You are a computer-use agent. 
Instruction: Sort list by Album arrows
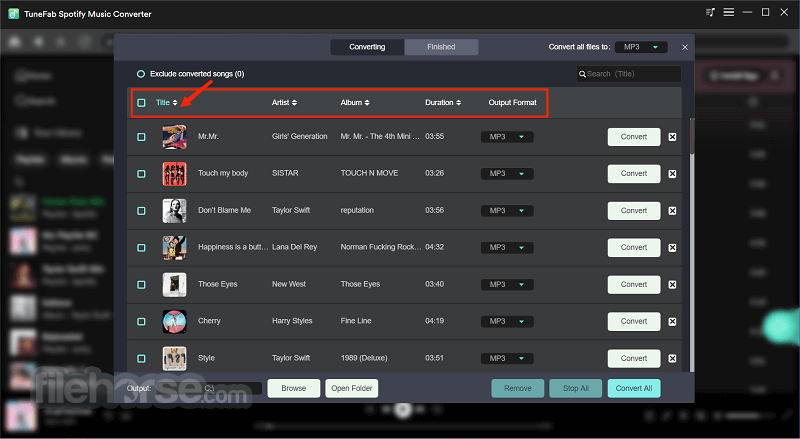[367, 103]
